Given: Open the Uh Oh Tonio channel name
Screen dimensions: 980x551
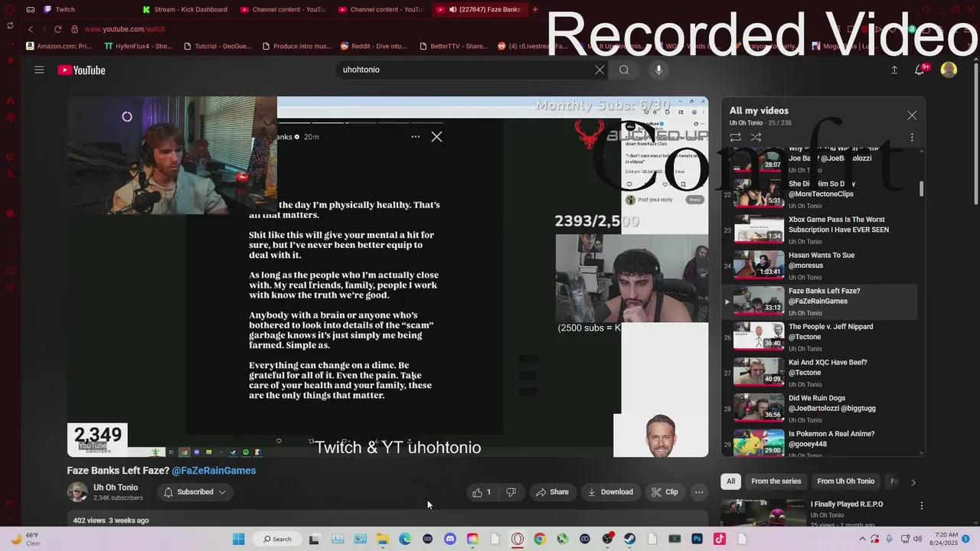Looking at the screenshot, I should [116, 487].
